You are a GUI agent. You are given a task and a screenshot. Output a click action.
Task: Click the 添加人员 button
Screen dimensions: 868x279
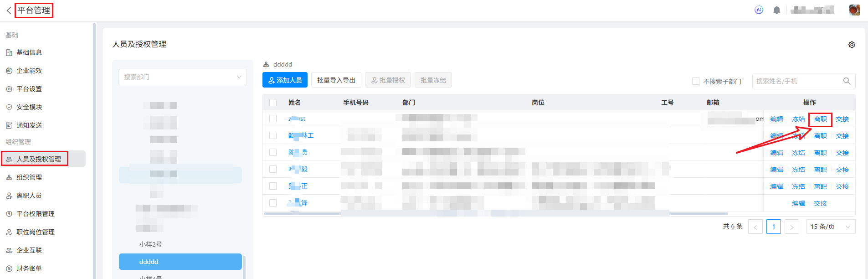point(285,80)
